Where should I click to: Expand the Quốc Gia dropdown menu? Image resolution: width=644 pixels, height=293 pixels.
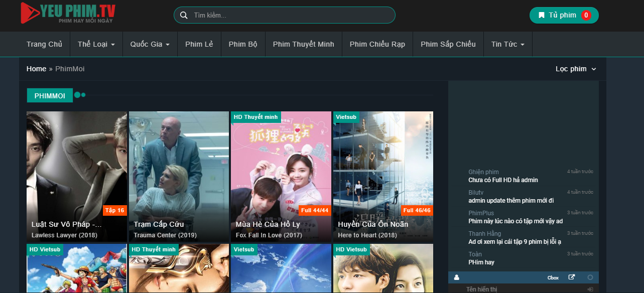pyautogui.click(x=150, y=44)
